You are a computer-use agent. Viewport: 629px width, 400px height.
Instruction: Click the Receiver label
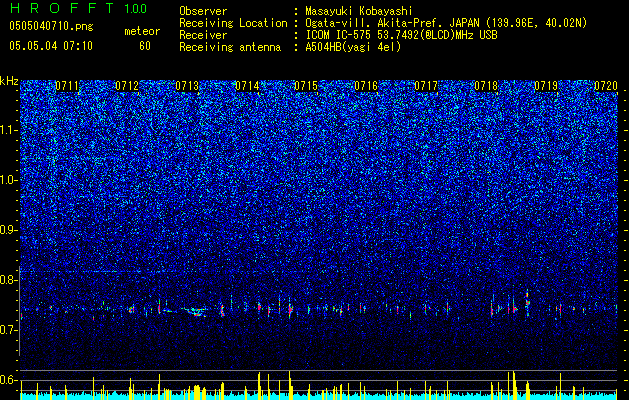(203, 35)
